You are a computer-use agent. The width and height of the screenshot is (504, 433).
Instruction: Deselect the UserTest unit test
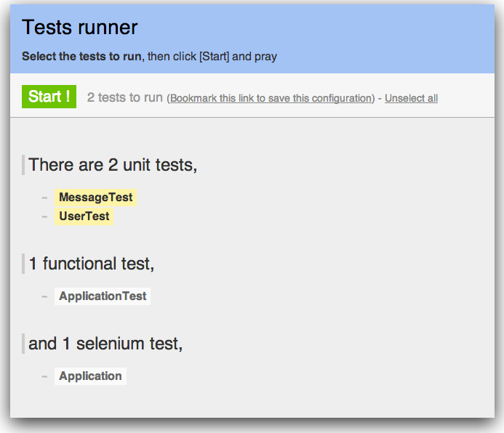84,216
